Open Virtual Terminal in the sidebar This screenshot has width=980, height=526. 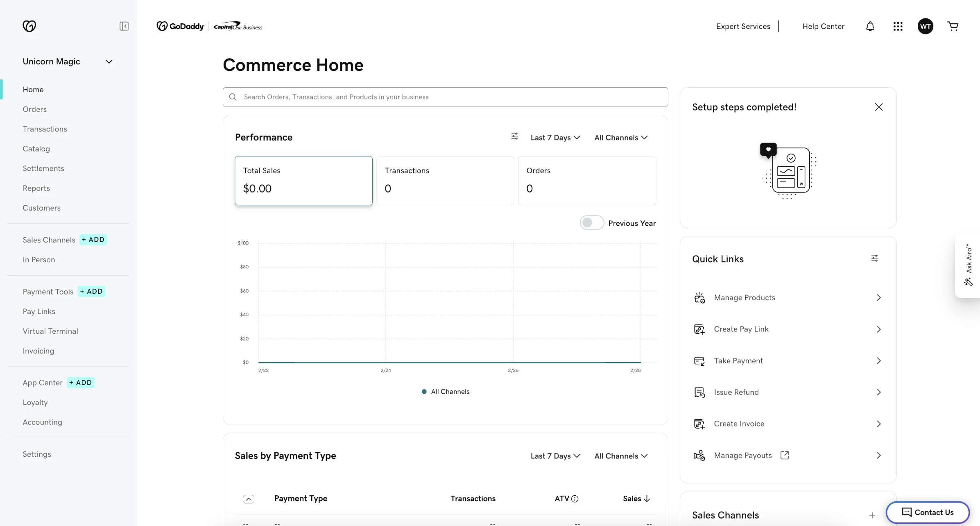pyautogui.click(x=50, y=331)
